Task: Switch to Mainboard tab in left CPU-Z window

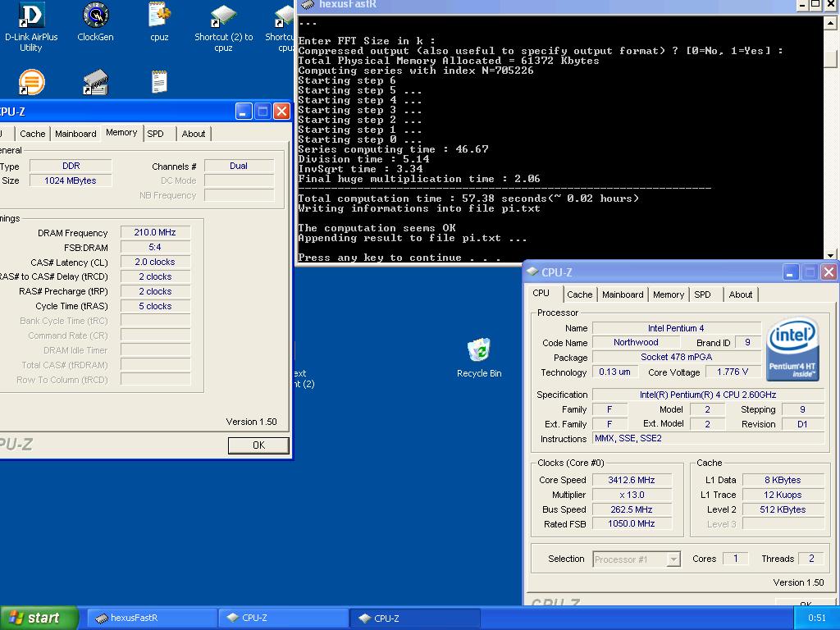Action: pos(75,134)
